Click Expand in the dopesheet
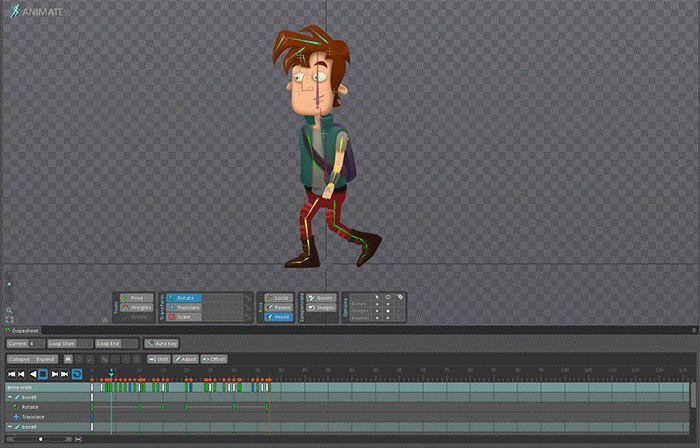 click(45, 359)
